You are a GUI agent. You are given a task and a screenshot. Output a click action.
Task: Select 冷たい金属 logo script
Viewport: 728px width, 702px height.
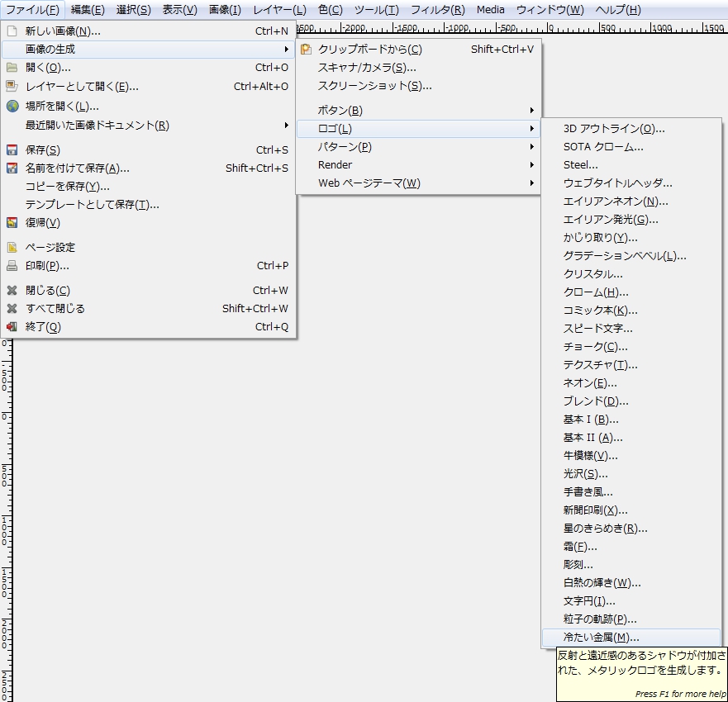(x=601, y=638)
